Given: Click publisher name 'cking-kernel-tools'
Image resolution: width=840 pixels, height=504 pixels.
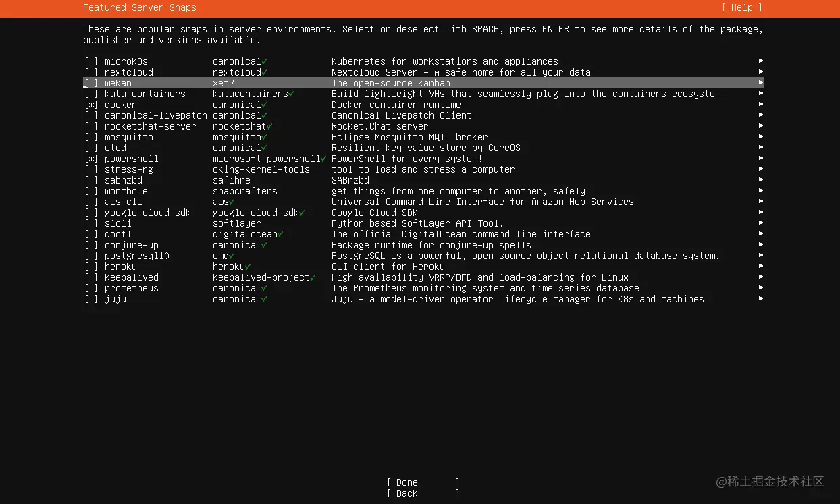Looking at the screenshot, I should pos(261,169).
